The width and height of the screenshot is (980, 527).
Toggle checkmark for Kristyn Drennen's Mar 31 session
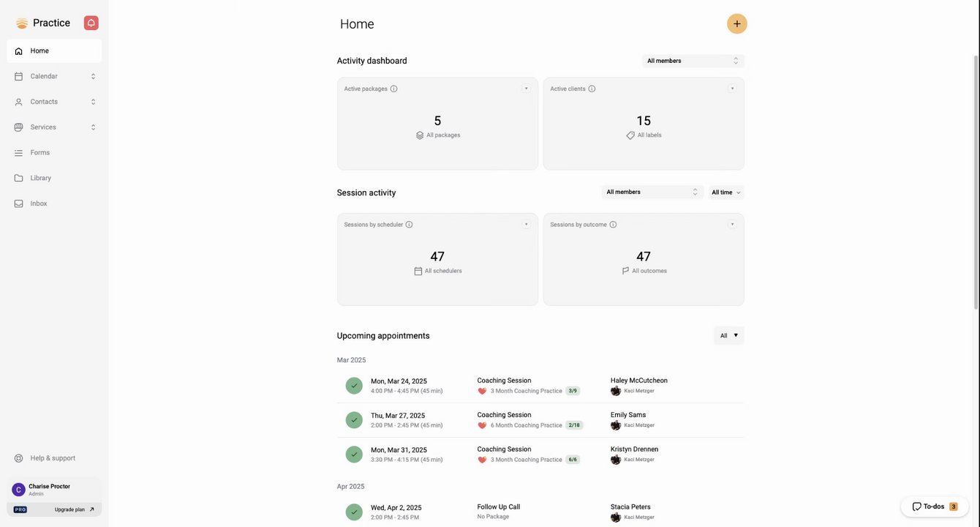click(354, 455)
